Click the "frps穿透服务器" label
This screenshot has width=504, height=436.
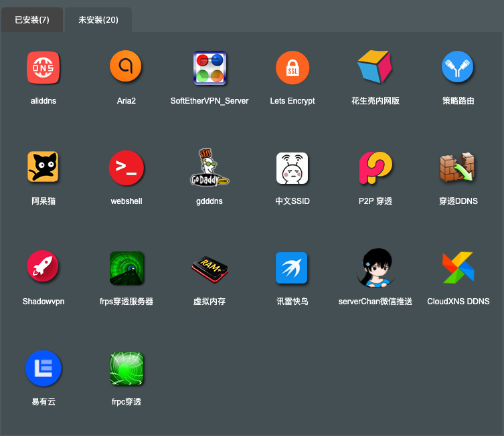pos(127,301)
